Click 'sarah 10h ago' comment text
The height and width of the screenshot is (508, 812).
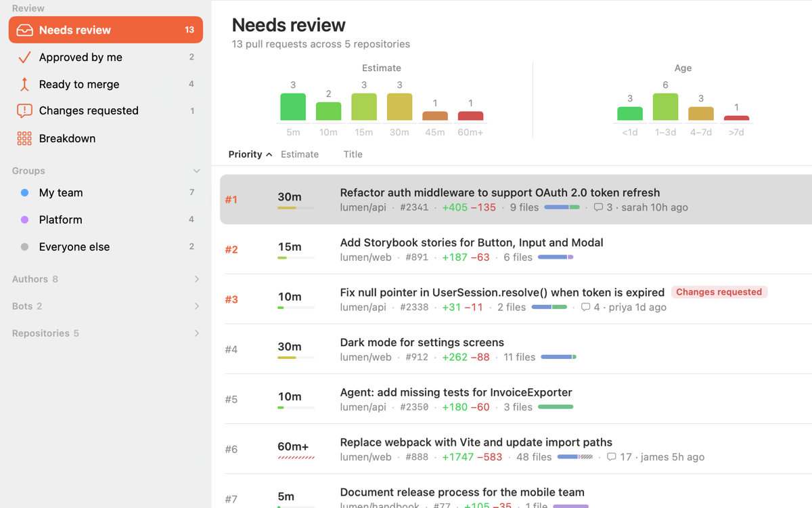click(654, 207)
